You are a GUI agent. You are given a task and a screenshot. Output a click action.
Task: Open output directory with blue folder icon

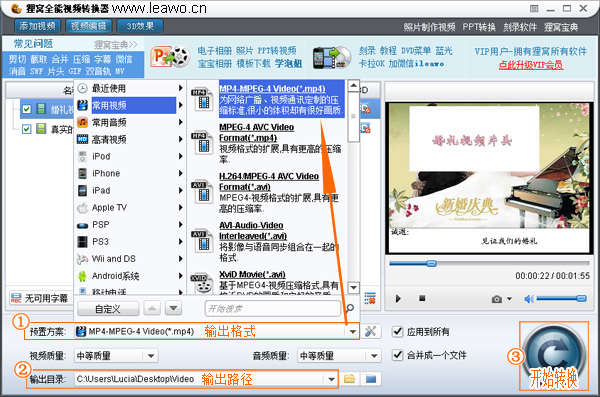click(371, 379)
